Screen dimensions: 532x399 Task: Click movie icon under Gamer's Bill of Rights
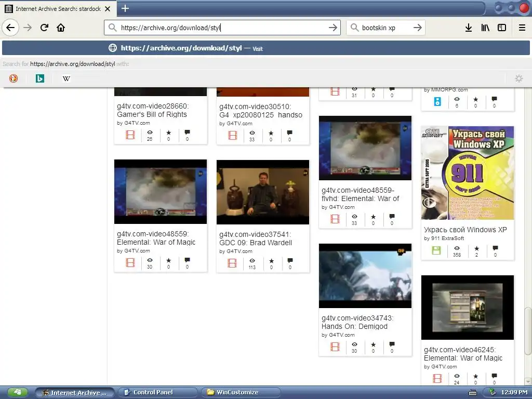pyautogui.click(x=130, y=135)
